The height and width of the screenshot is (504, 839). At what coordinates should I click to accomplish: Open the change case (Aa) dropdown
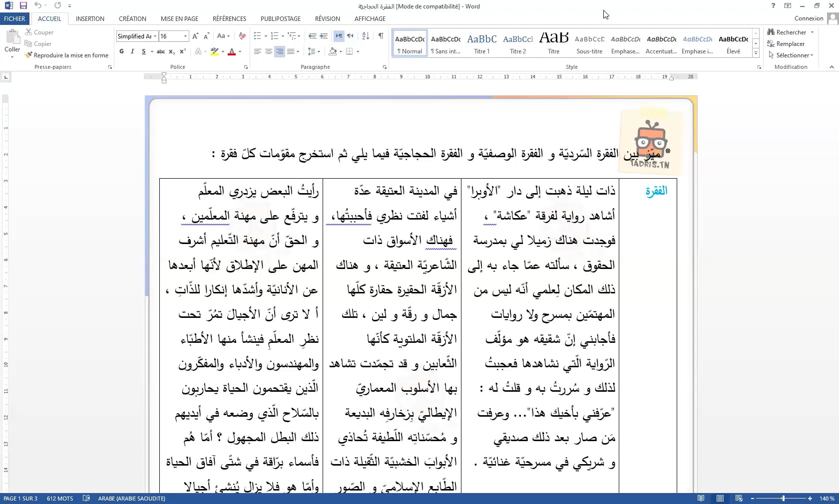pyautogui.click(x=223, y=36)
